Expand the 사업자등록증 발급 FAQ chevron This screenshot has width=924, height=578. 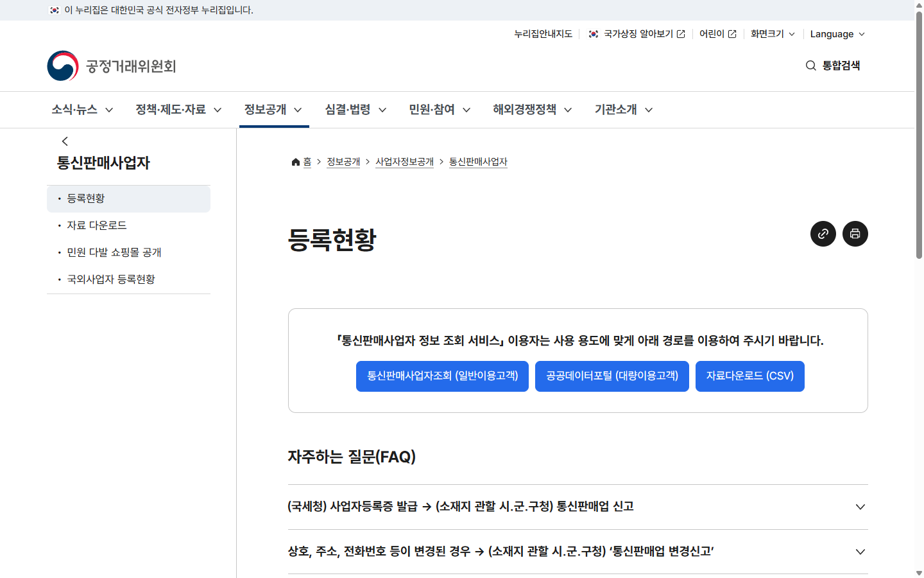[x=860, y=507]
